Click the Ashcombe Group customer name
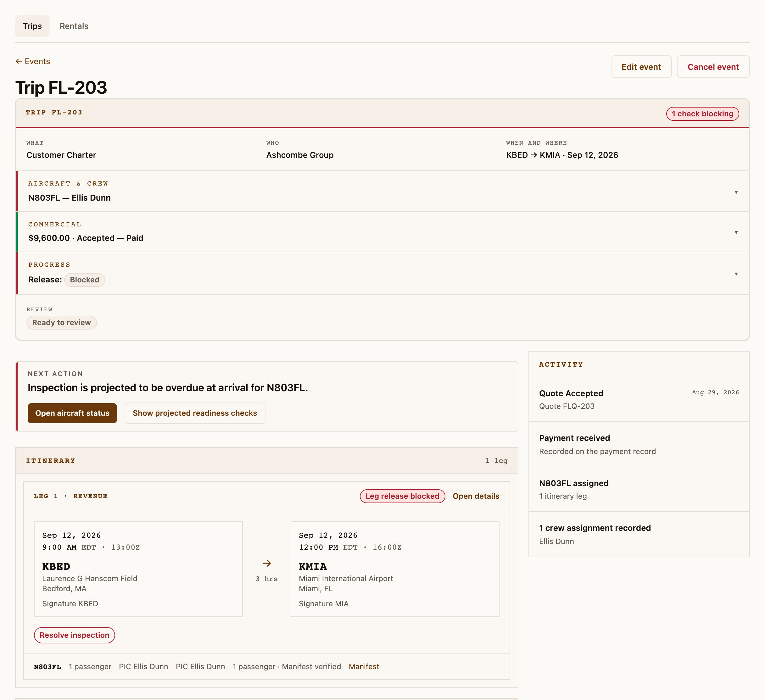The width and height of the screenshot is (765, 700). tap(300, 155)
